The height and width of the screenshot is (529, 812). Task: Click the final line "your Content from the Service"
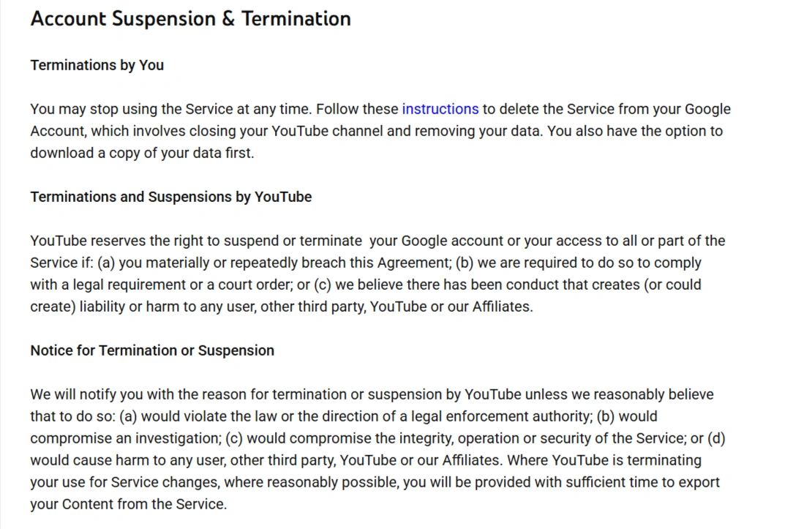[128, 504]
